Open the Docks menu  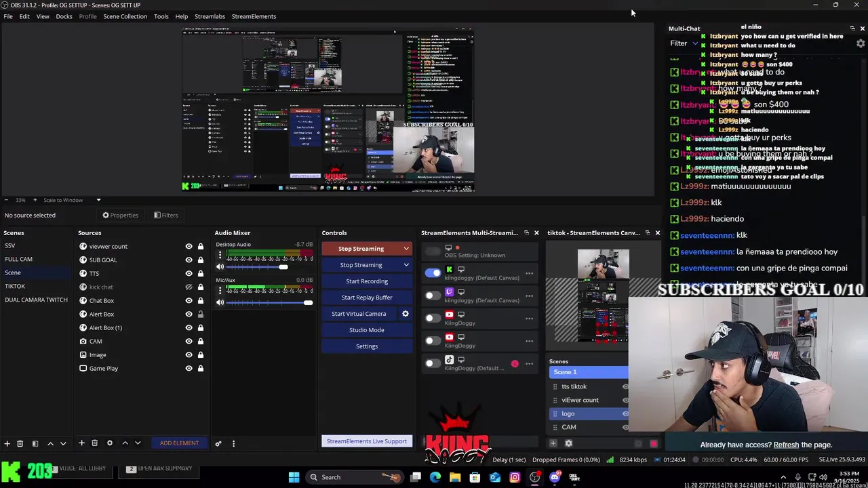click(x=64, y=16)
